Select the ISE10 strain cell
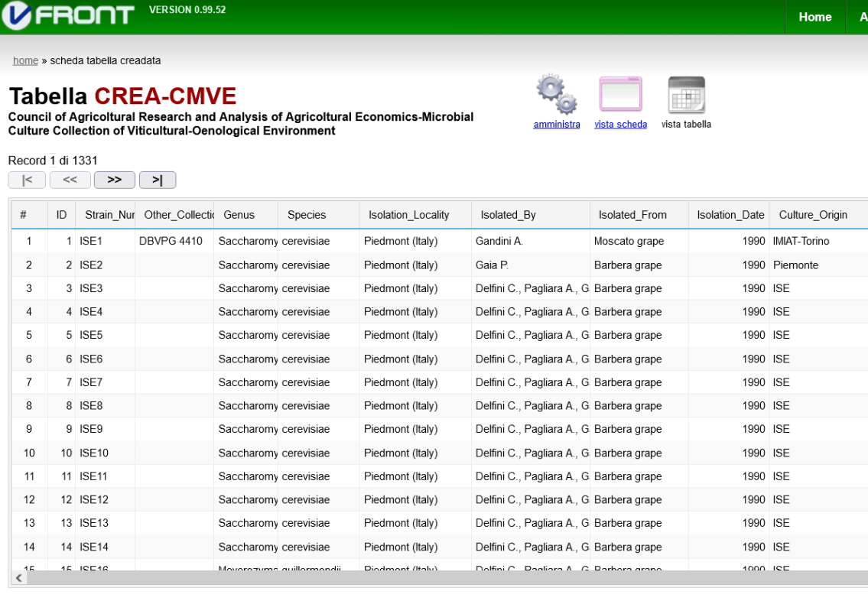 click(x=106, y=453)
